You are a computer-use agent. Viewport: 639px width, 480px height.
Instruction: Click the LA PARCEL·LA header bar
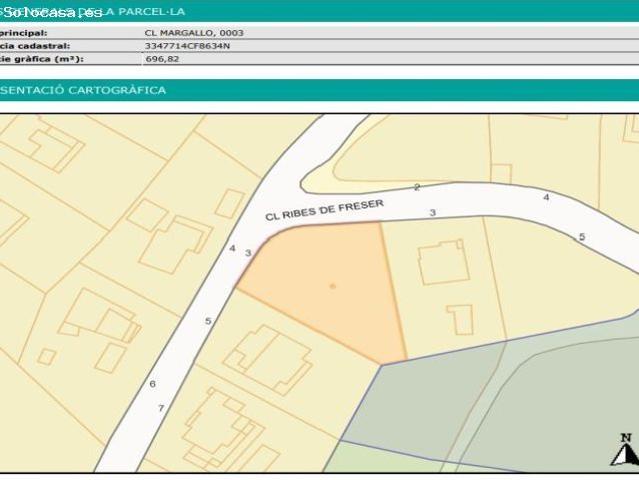click(319, 11)
